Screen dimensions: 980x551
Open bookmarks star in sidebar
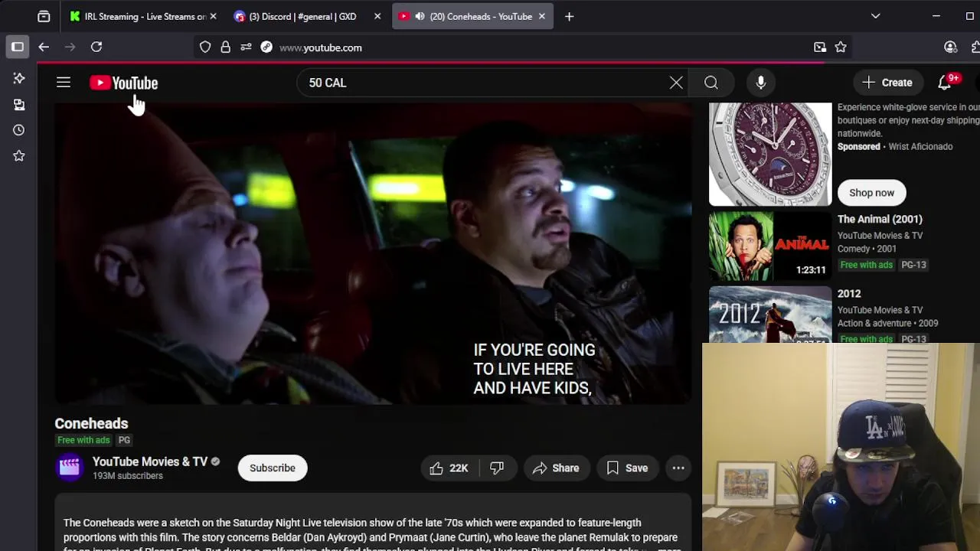pos(19,156)
